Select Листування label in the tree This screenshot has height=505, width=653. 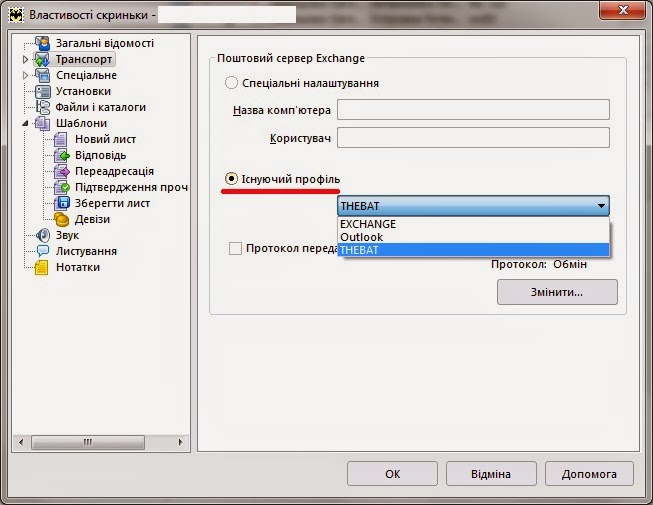(x=86, y=251)
